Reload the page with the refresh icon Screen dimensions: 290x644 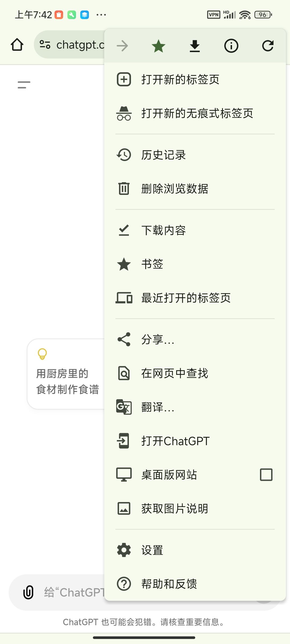point(268,46)
